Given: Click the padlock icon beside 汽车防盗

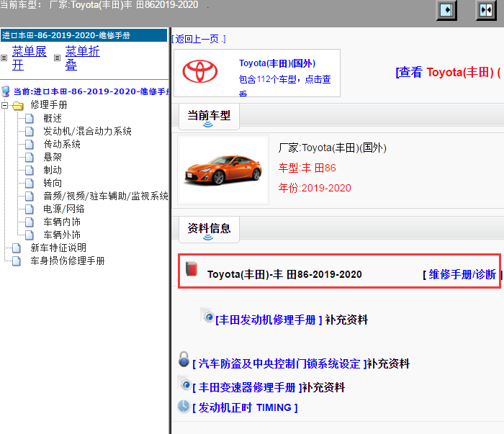Looking at the screenshot, I should 184,359.
